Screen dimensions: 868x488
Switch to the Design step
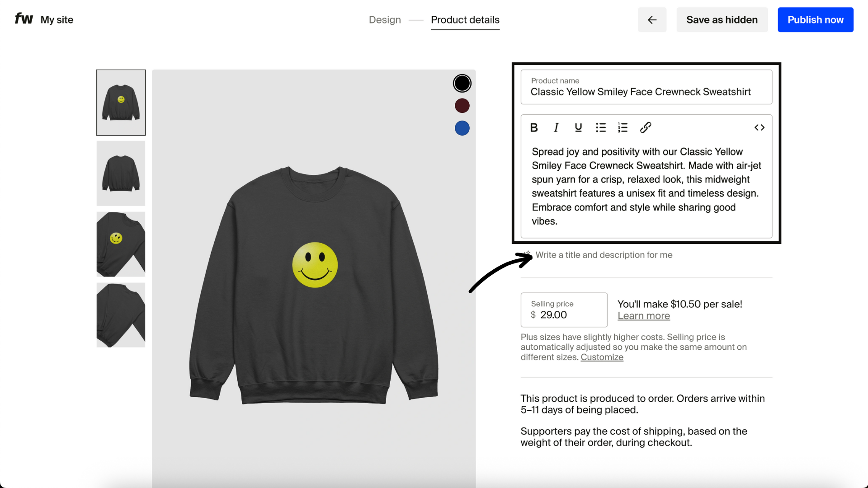coord(385,20)
